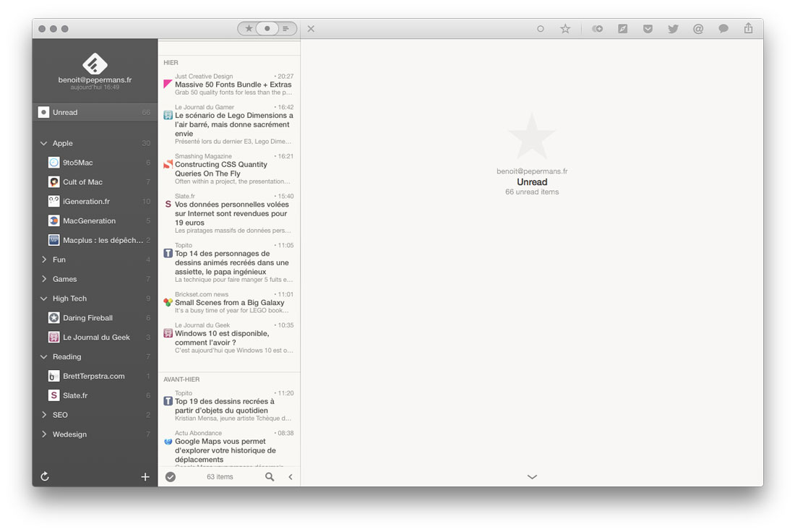This screenshot has height=532, width=795.
Task: Open article Small Scenes from a Big Galaxy
Action: pyautogui.click(x=229, y=302)
